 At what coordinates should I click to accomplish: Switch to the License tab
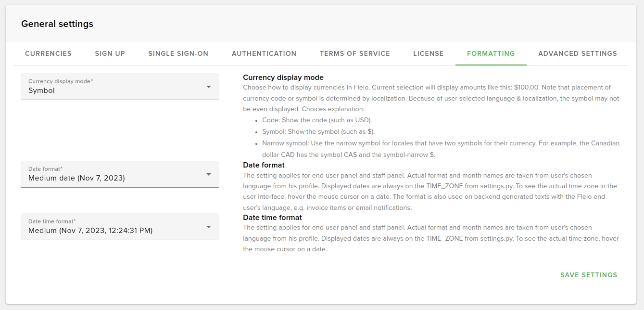pyautogui.click(x=428, y=53)
